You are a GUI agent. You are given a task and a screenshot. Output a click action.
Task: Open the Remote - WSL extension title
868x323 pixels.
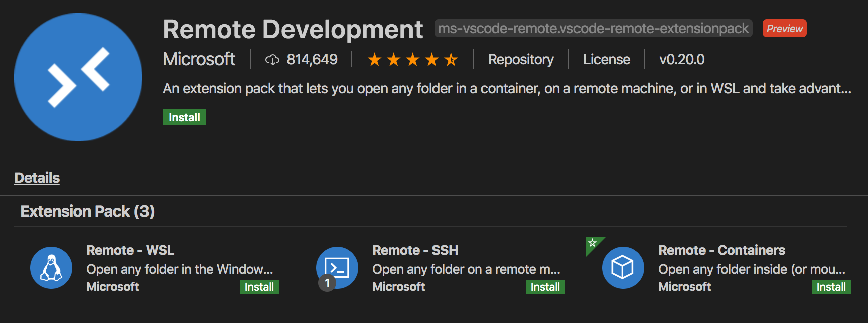tap(130, 250)
